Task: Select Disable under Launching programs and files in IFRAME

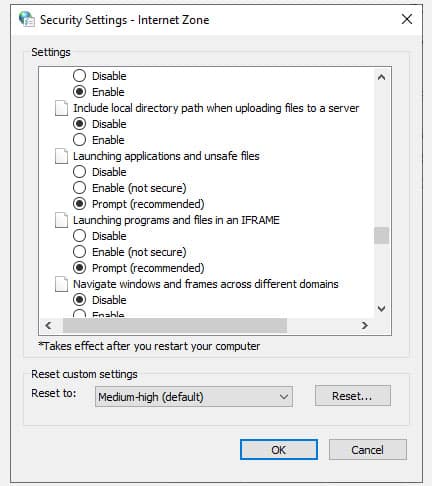Action: coord(79,236)
